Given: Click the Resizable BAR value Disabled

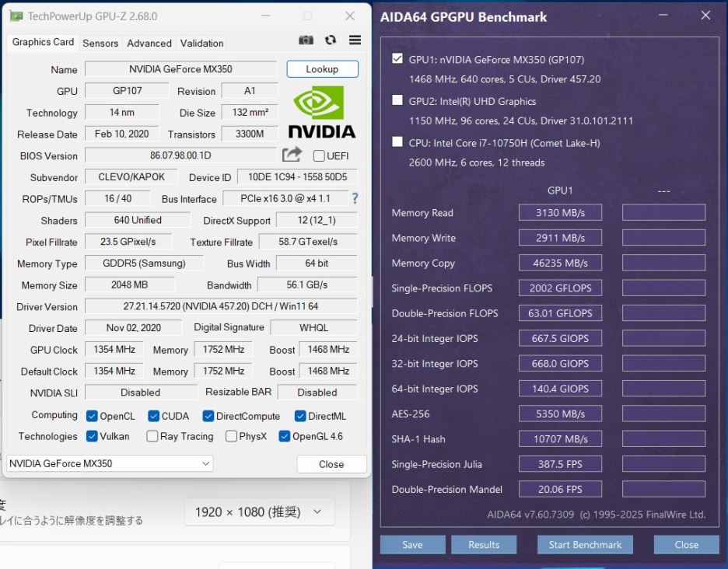Looking at the screenshot, I should coord(317,393).
